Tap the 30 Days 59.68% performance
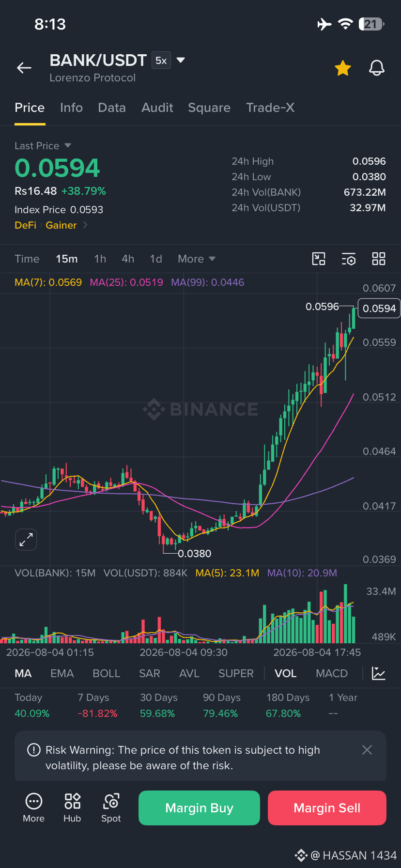This screenshot has width=401, height=868. tap(159, 705)
